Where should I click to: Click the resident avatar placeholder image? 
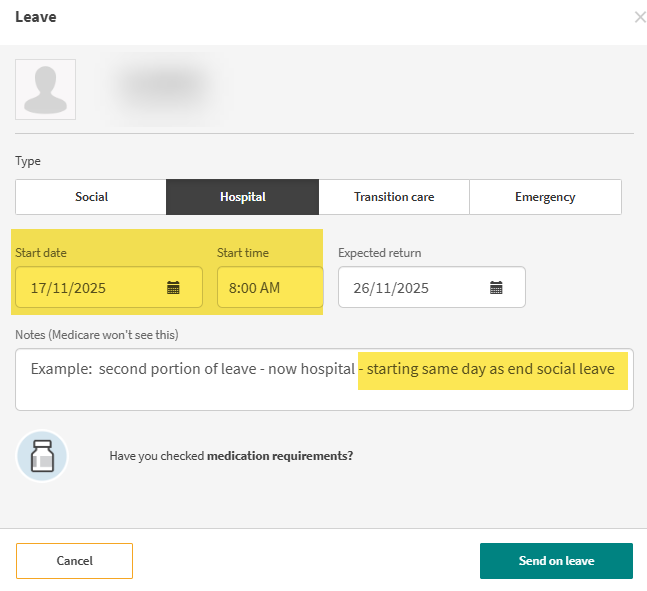click(x=45, y=90)
